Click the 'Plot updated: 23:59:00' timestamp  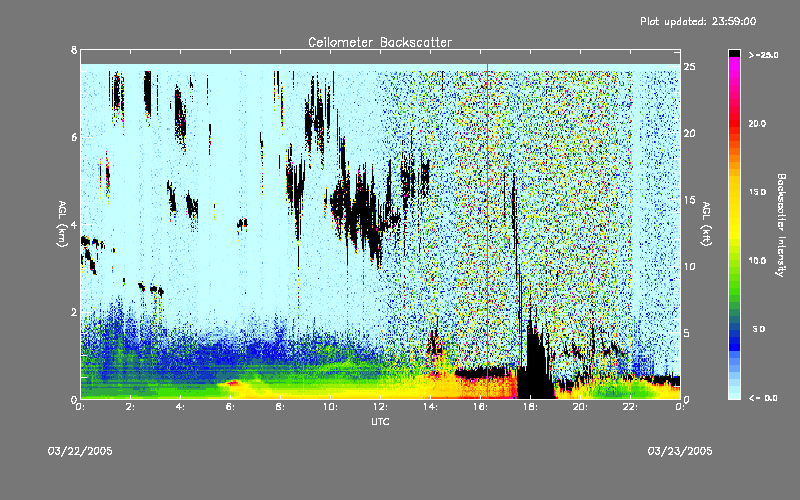(x=698, y=21)
